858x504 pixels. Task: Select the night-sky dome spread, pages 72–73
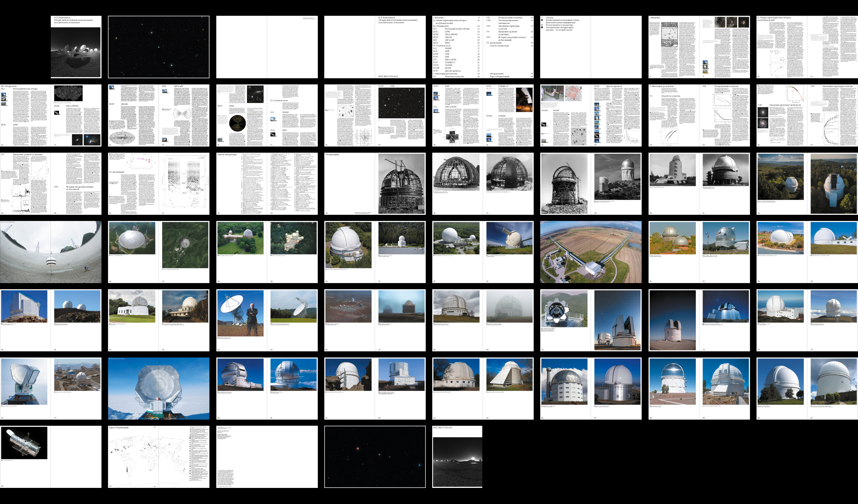[x=699, y=320]
